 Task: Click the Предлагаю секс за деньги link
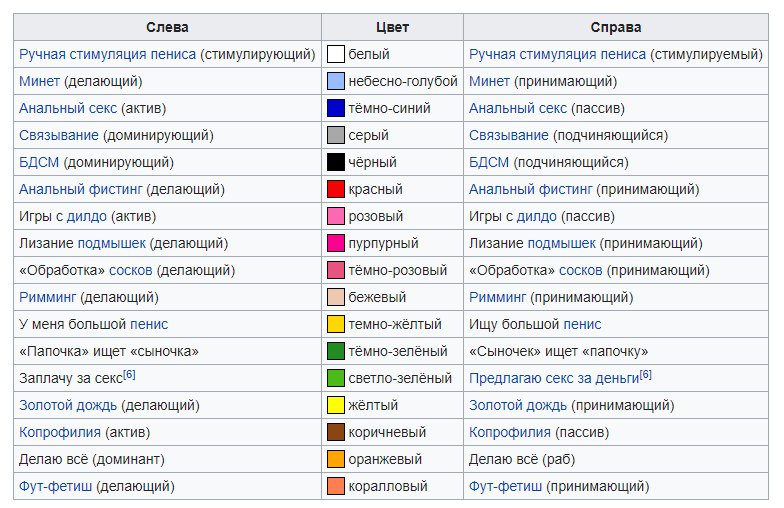tap(554, 378)
